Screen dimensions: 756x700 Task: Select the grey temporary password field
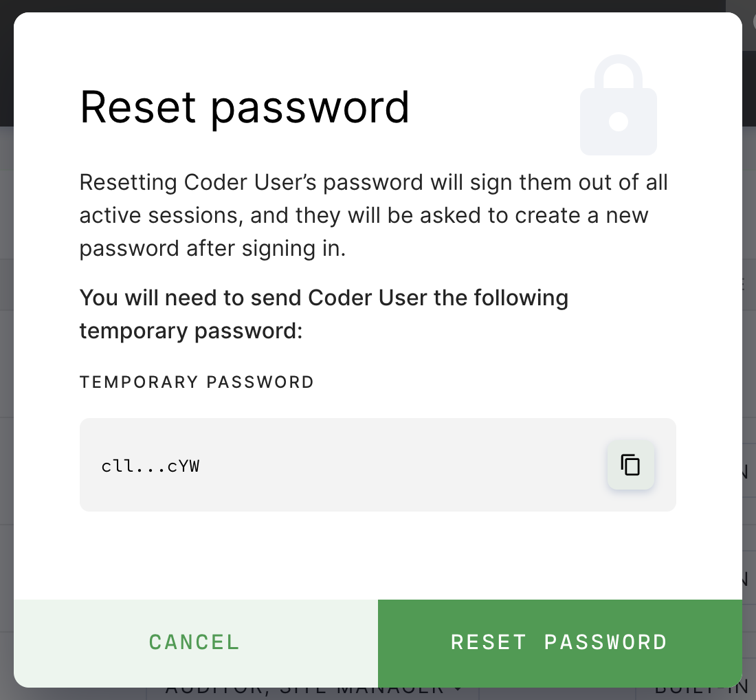pos(378,465)
